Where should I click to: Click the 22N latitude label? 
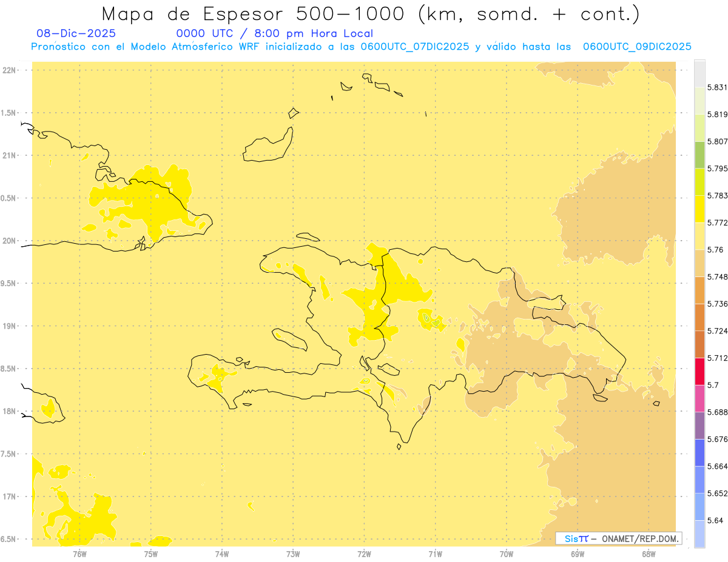coord(8,70)
